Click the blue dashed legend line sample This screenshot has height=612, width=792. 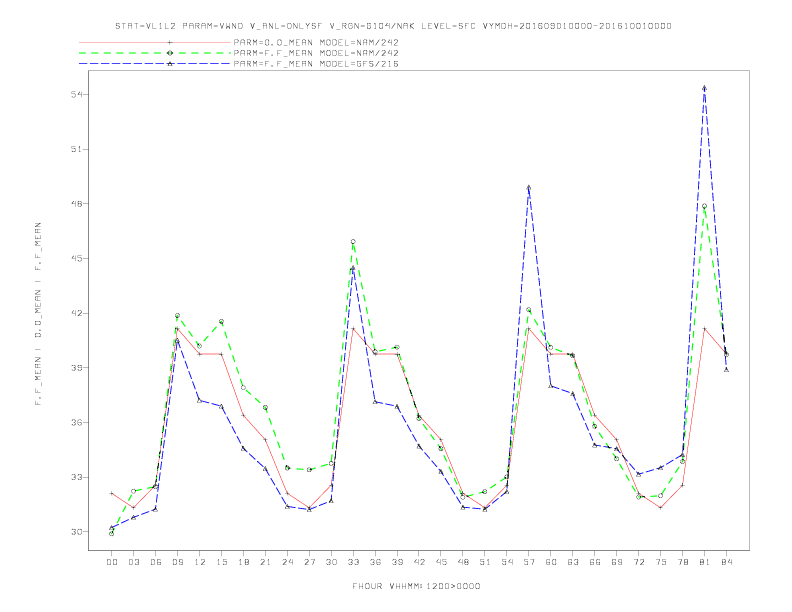pos(155,64)
